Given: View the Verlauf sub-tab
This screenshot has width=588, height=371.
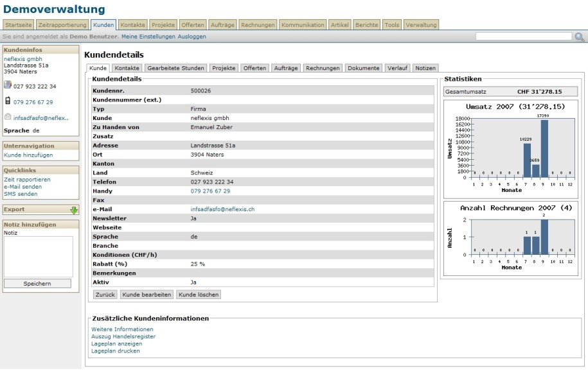Looking at the screenshot, I should 398,68.
